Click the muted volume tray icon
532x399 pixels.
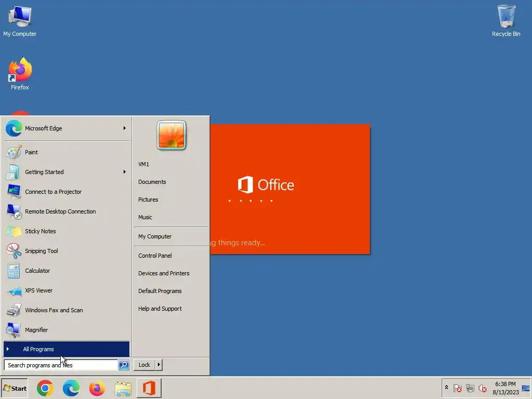coord(482,388)
